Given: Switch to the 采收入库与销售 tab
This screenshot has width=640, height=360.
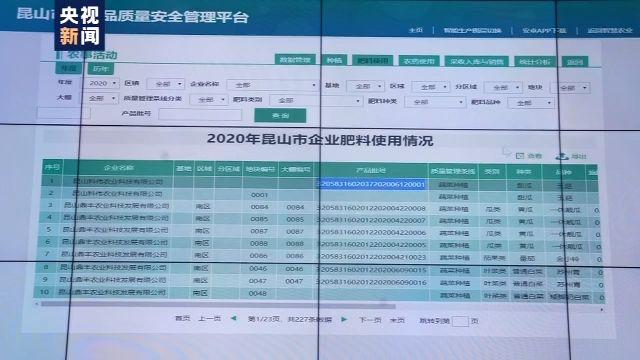Looking at the screenshot, I should coord(476,61).
